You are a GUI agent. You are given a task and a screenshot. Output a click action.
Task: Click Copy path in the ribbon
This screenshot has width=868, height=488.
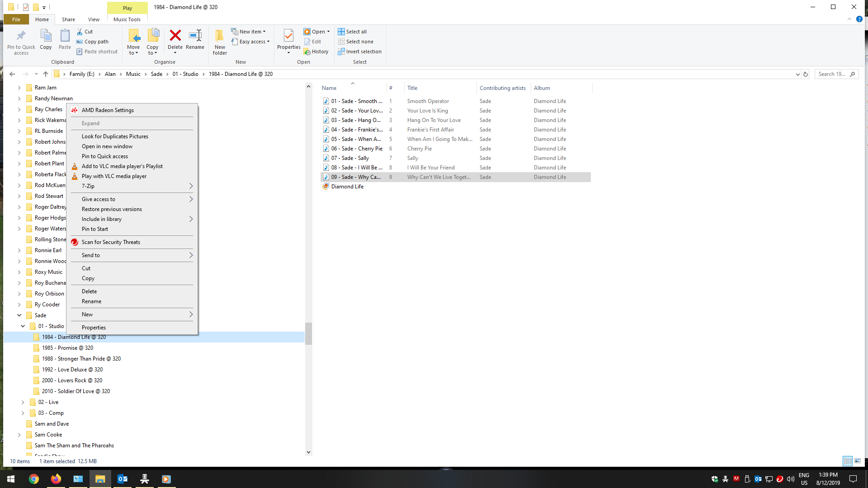click(92, 42)
